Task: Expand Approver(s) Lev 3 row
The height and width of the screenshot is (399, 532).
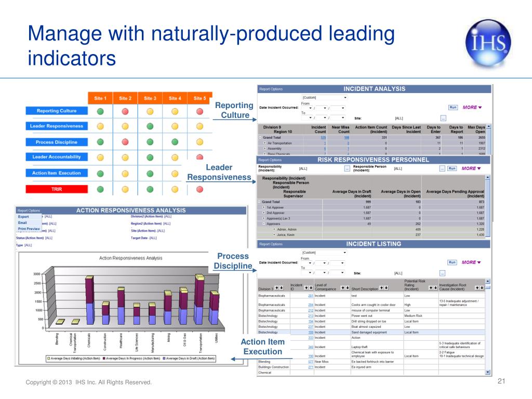Action: pos(263,218)
